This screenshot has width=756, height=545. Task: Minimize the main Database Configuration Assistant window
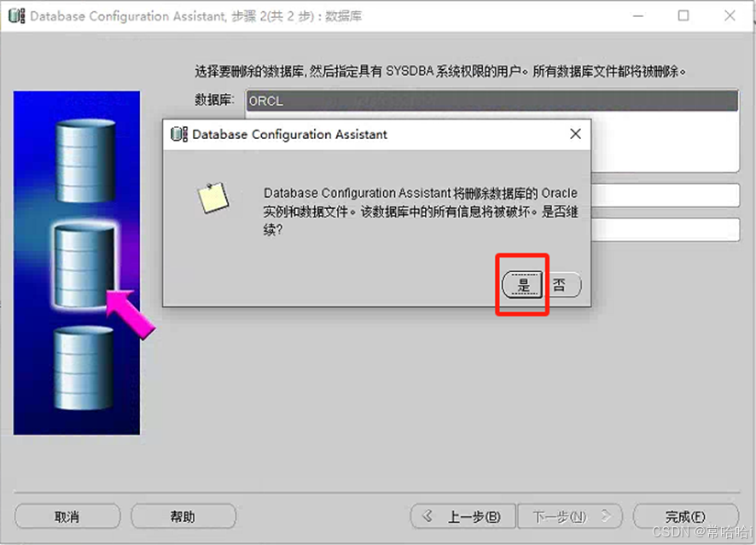point(638,16)
